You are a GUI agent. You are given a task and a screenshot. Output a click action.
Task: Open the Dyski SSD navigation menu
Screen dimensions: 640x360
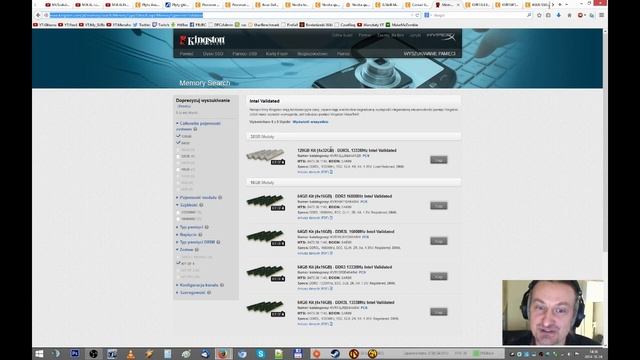coord(213,53)
